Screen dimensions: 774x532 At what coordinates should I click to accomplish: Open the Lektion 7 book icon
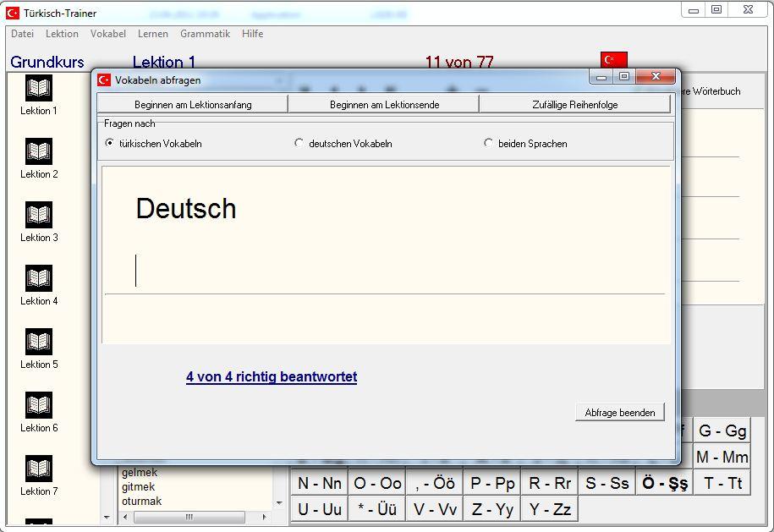(x=39, y=469)
